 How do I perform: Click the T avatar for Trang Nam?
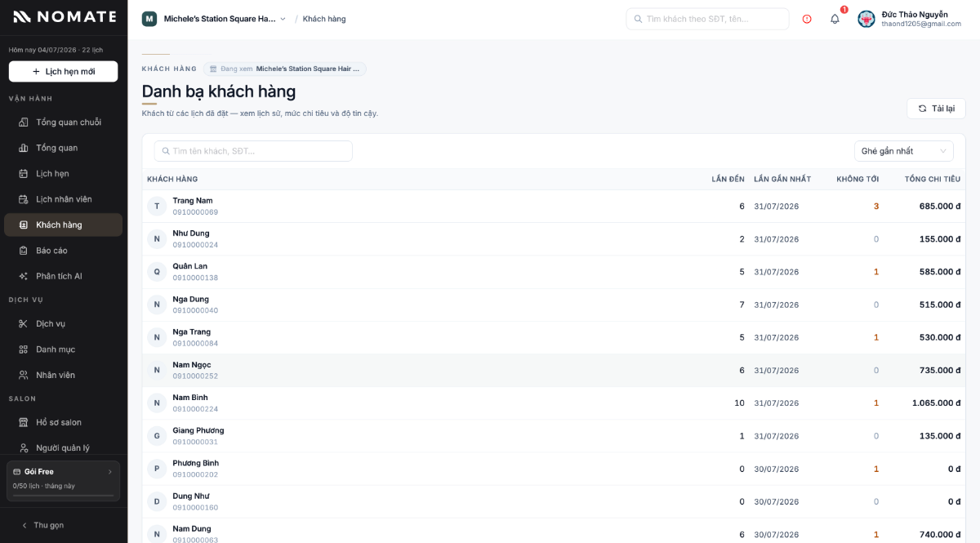157,206
